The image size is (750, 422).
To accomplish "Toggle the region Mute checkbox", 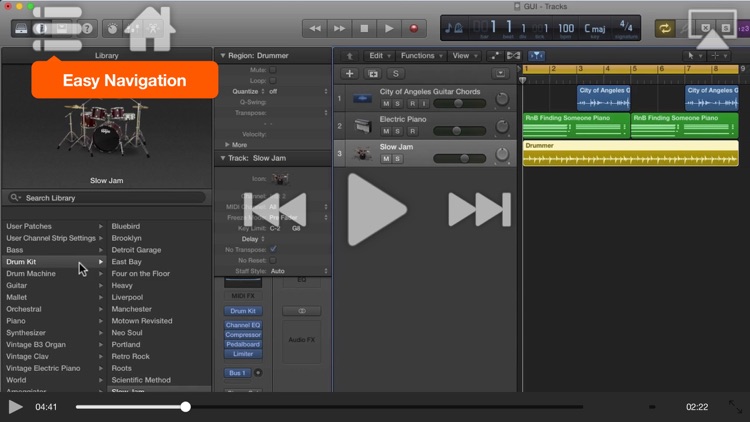I will coord(273,70).
